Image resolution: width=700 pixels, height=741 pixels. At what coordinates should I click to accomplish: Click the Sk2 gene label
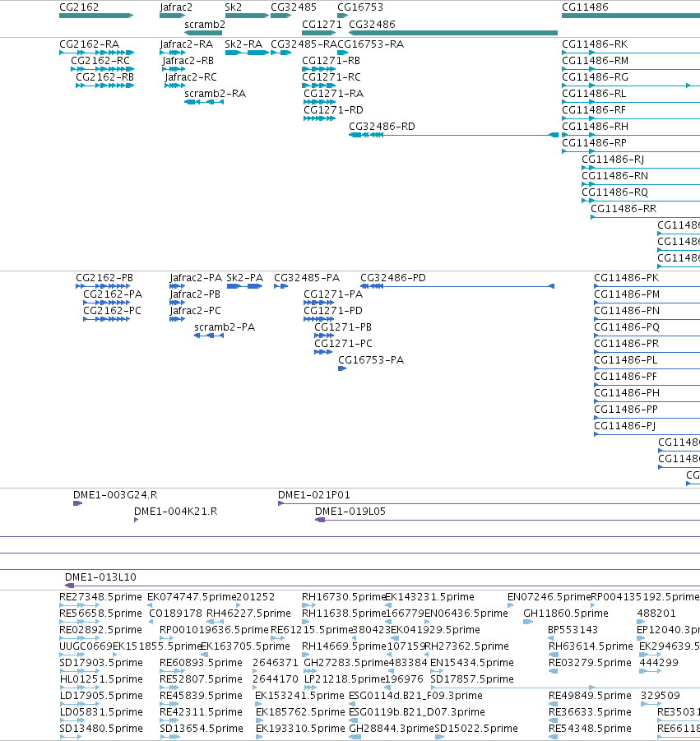click(x=233, y=7)
